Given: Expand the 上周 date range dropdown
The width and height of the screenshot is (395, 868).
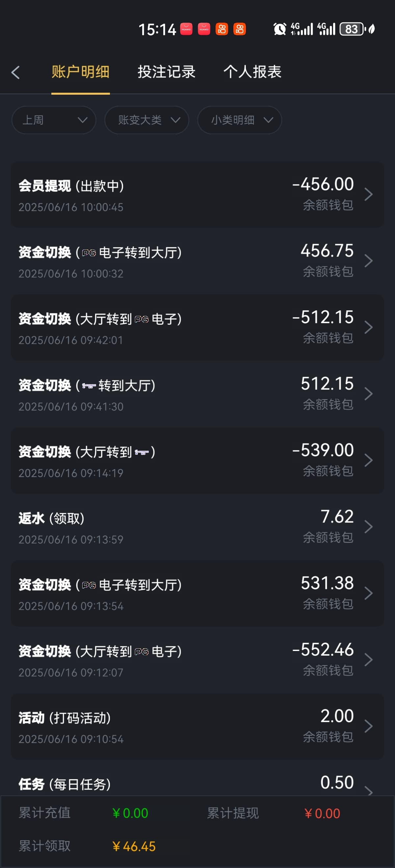Looking at the screenshot, I should pos(54,120).
